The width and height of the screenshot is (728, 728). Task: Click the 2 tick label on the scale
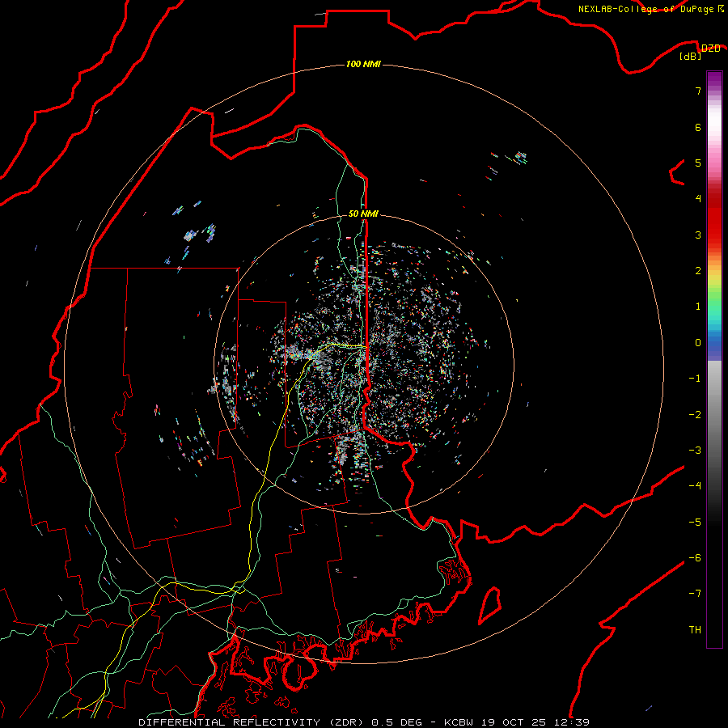coord(698,271)
